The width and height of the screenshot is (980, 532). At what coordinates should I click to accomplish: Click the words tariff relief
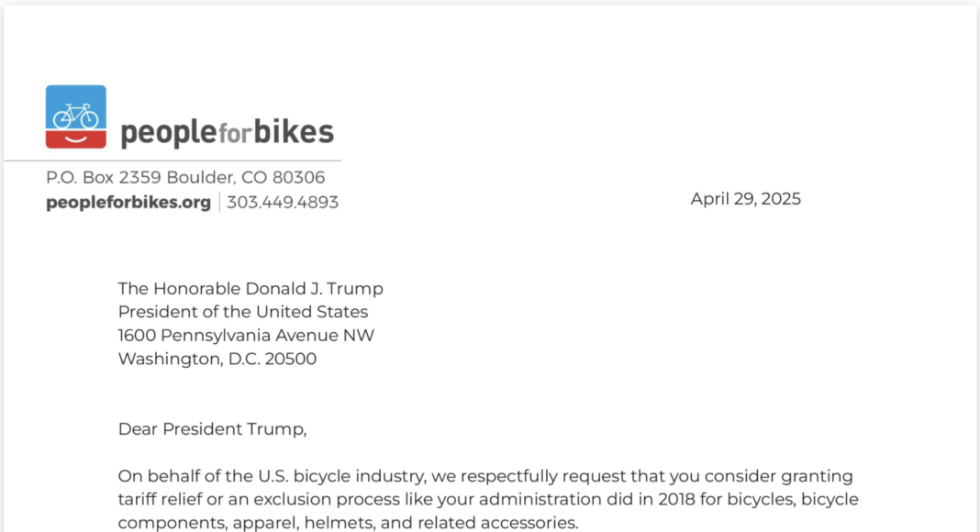pos(161,500)
